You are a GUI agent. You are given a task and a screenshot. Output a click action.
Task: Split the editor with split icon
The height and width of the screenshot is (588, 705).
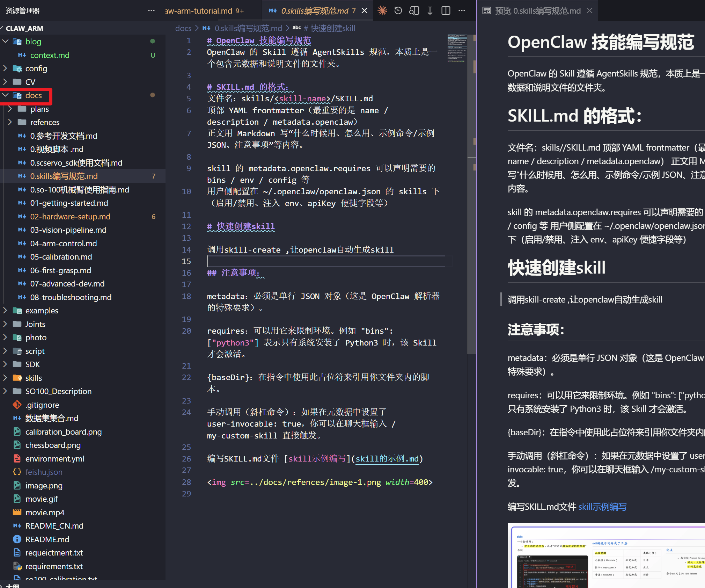click(x=446, y=11)
